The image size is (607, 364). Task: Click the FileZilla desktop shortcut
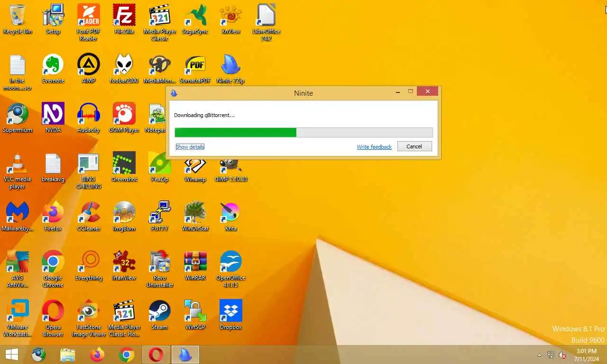coord(124,19)
